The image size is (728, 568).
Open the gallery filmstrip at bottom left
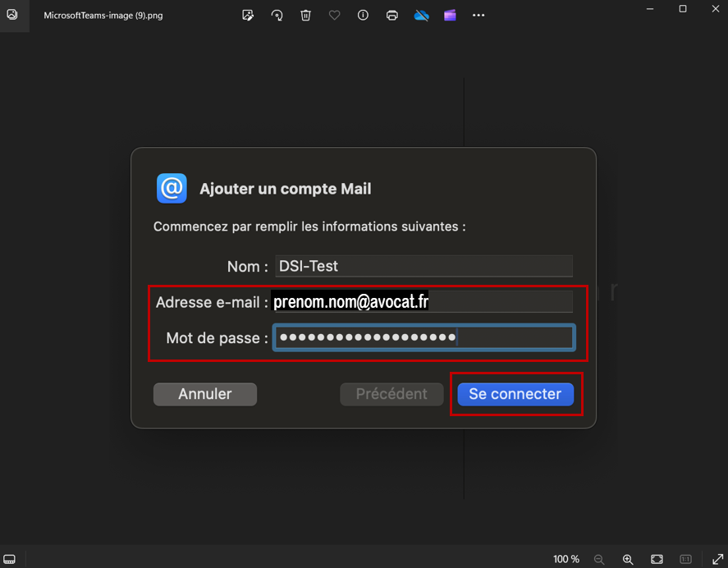coord(9,559)
